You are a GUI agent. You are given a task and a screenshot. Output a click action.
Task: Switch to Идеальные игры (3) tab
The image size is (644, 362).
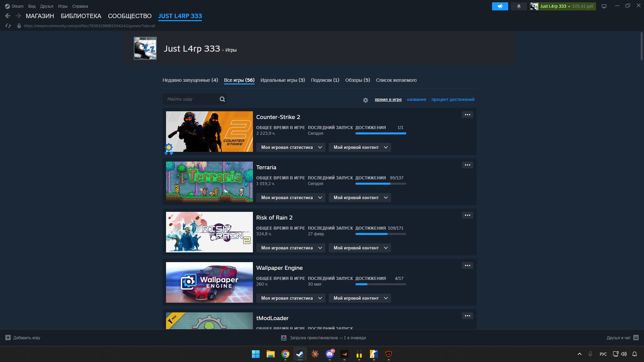(283, 80)
